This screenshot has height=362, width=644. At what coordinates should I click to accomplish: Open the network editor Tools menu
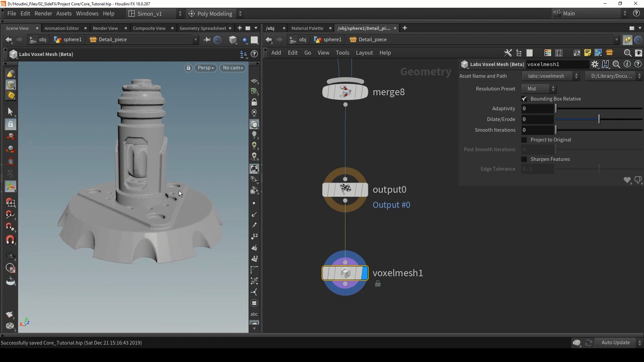342,53
